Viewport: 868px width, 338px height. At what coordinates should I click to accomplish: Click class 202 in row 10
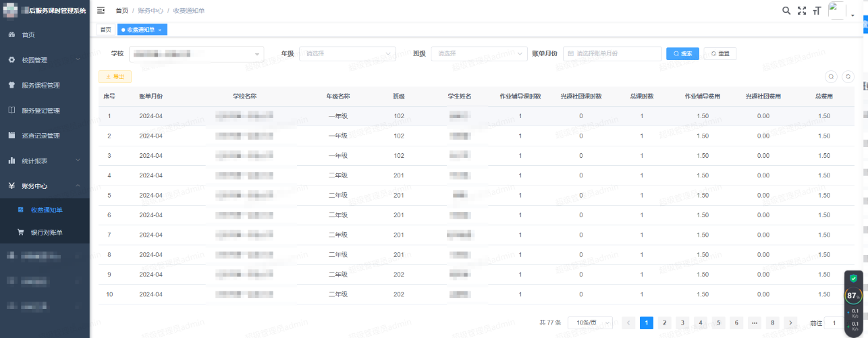coord(399,294)
